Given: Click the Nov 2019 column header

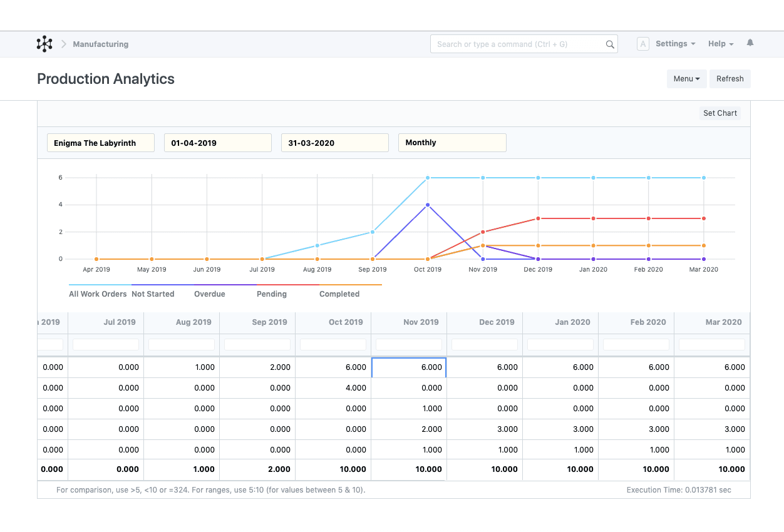Looking at the screenshot, I should 409,322.
